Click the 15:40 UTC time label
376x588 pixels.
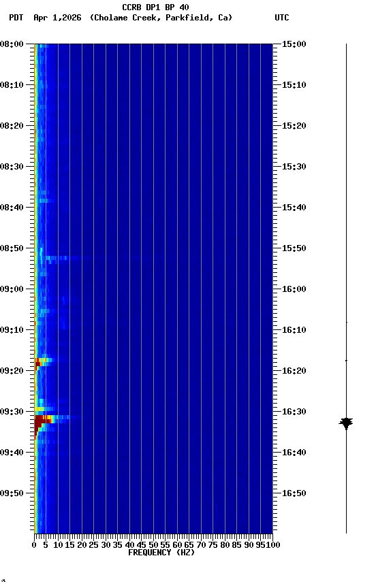point(294,208)
